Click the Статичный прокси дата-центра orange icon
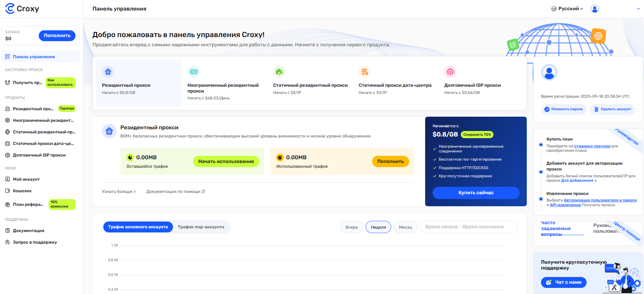The width and height of the screenshot is (644, 294). 365,72
